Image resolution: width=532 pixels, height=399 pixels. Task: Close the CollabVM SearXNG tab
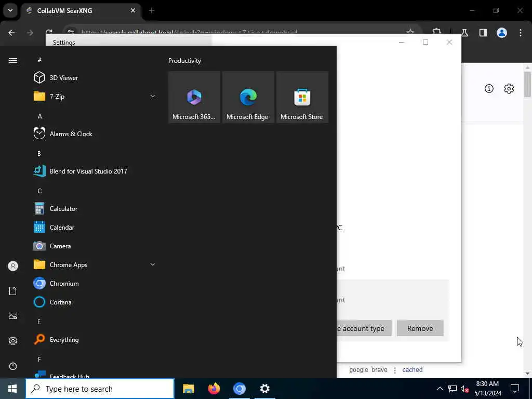(133, 10)
